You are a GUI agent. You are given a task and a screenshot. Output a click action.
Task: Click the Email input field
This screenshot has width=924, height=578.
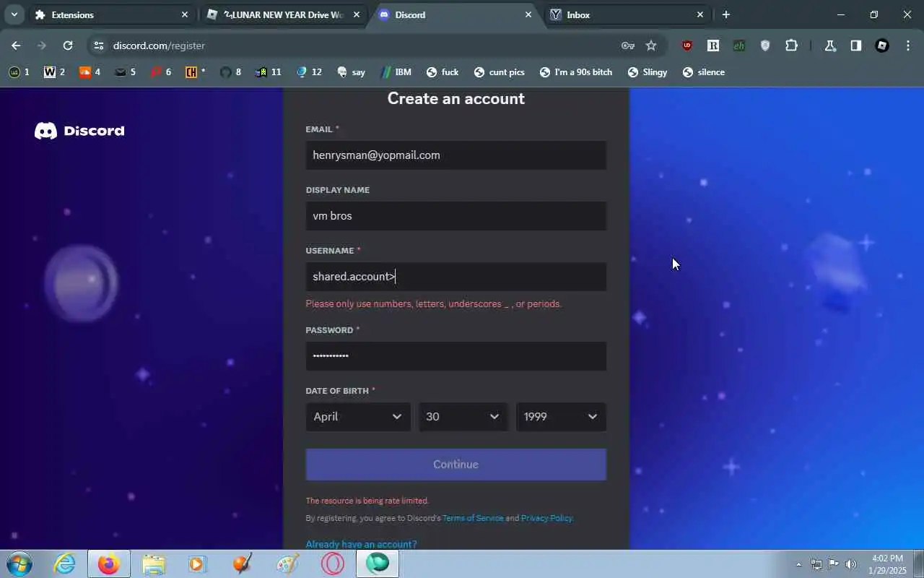pos(456,155)
